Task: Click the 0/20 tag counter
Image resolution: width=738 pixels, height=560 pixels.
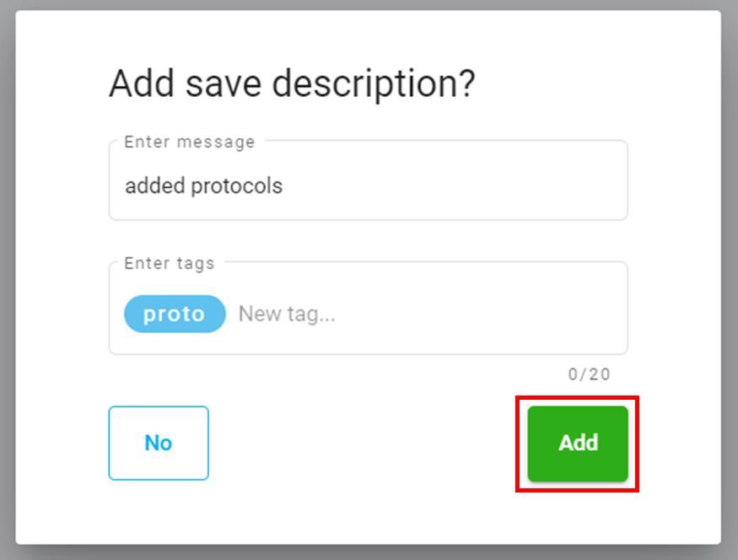Action: tap(589, 374)
